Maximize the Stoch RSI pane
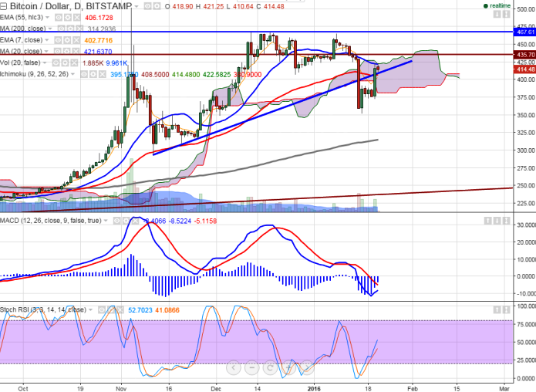 506,310
